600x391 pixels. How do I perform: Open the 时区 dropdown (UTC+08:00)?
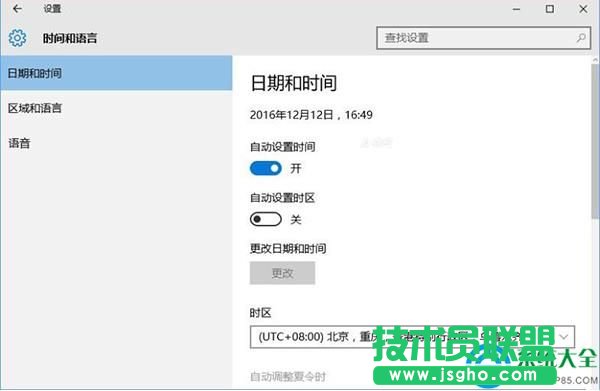(412, 337)
